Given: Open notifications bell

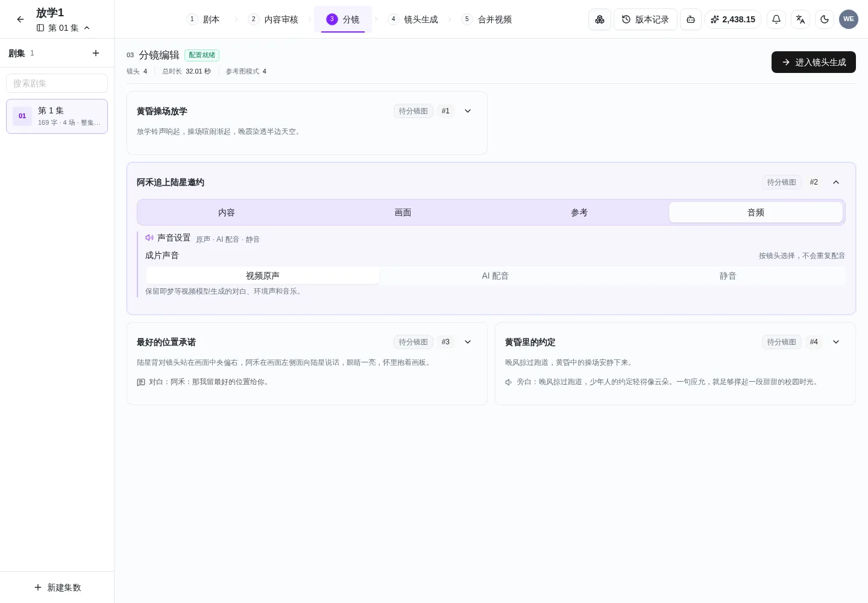Looking at the screenshot, I should point(776,19).
